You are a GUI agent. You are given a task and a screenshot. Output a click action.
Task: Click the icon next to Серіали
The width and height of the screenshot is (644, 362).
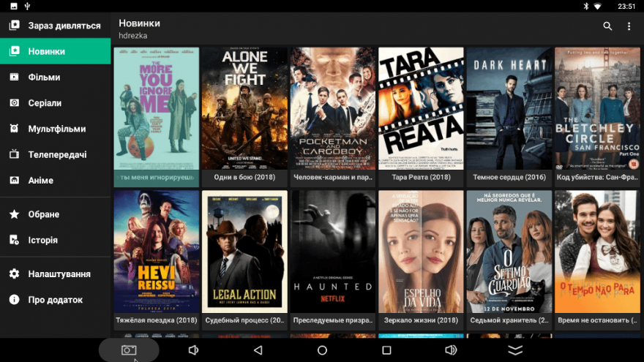15,102
